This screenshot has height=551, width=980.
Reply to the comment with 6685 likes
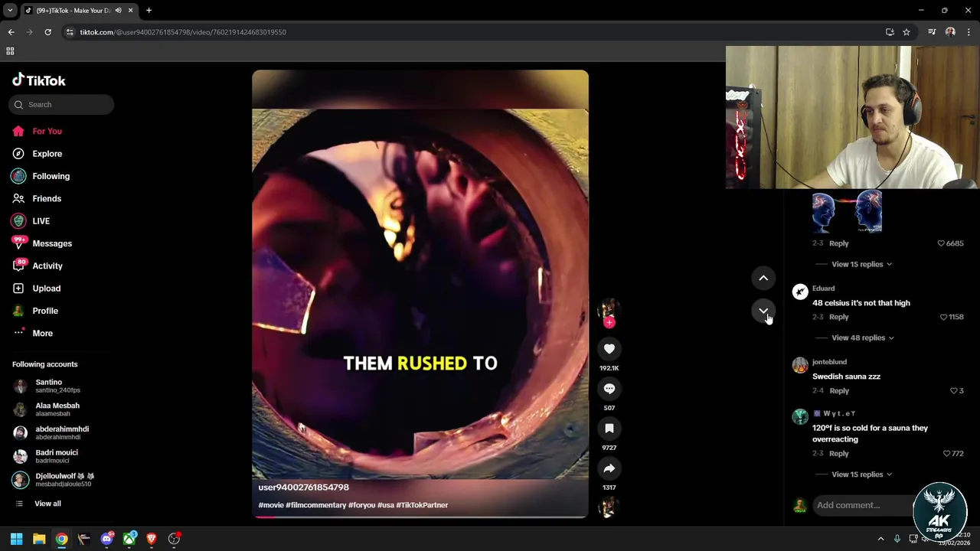point(839,243)
